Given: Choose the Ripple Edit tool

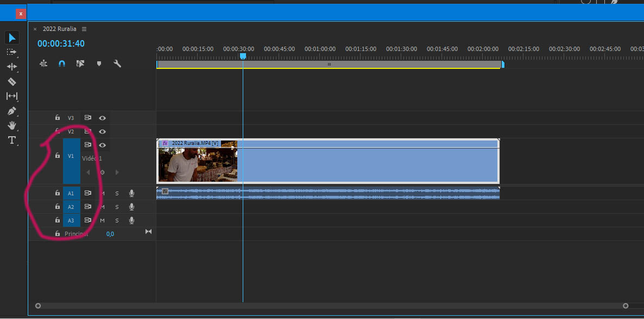Looking at the screenshot, I should point(11,67).
